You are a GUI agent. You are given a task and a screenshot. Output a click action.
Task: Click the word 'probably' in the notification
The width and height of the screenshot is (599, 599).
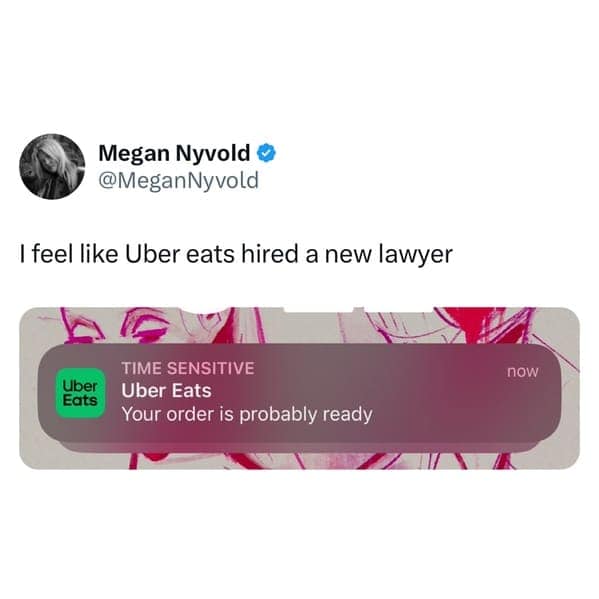(278, 415)
